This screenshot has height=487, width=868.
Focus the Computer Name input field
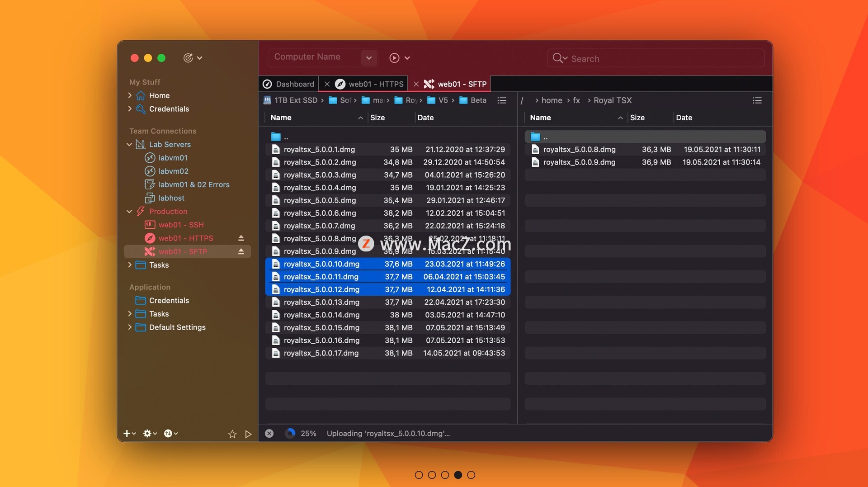(x=315, y=57)
